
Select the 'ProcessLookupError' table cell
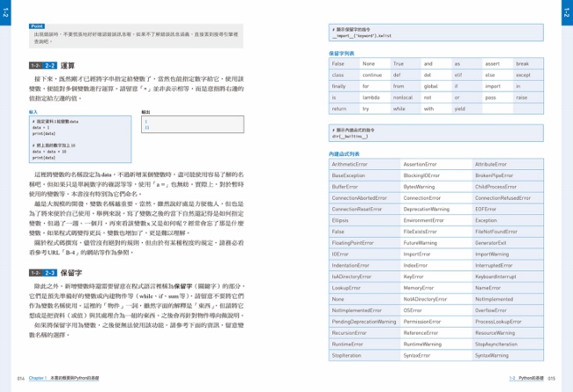point(508,322)
